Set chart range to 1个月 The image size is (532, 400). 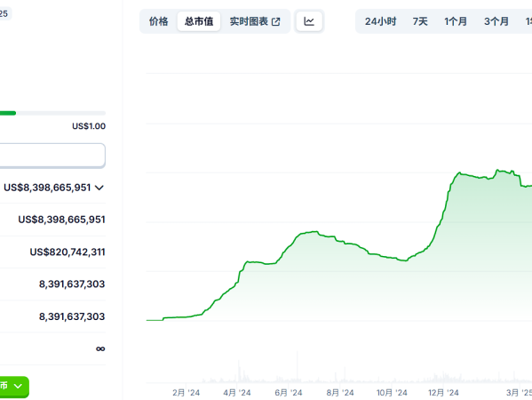pyautogui.click(x=456, y=21)
